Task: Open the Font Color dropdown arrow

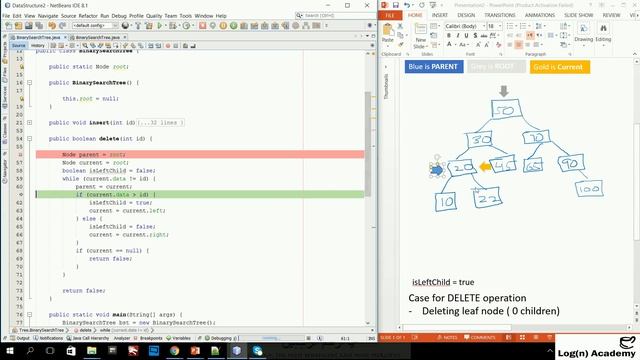Action: 456,44
